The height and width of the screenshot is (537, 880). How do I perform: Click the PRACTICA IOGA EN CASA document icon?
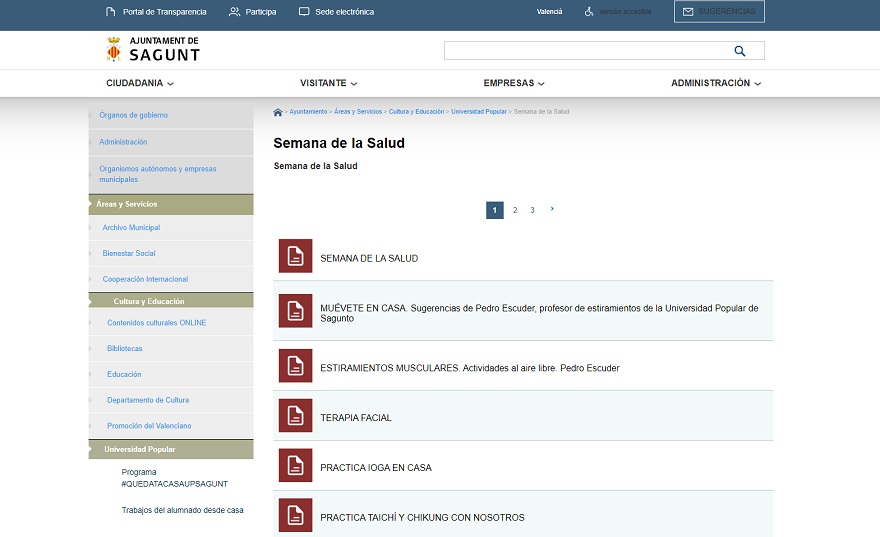coord(295,466)
